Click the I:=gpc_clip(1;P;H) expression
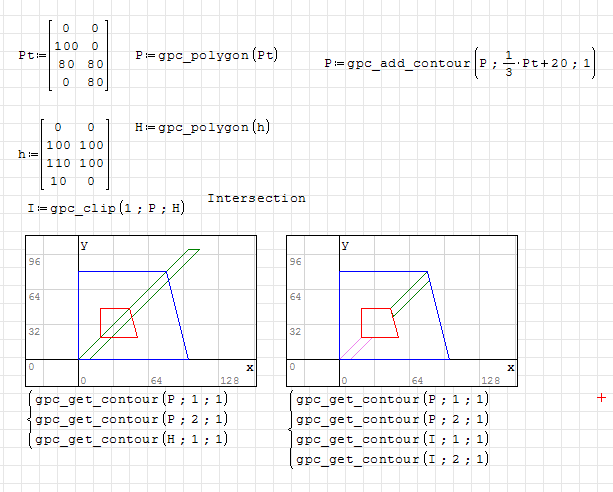This screenshot has width=613, height=492. 106,208
